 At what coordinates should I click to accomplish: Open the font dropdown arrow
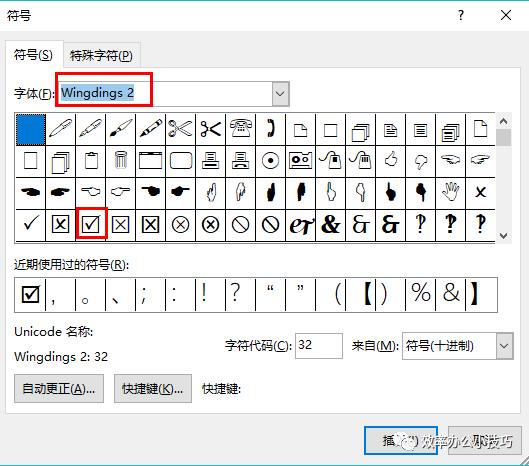coord(281,93)
